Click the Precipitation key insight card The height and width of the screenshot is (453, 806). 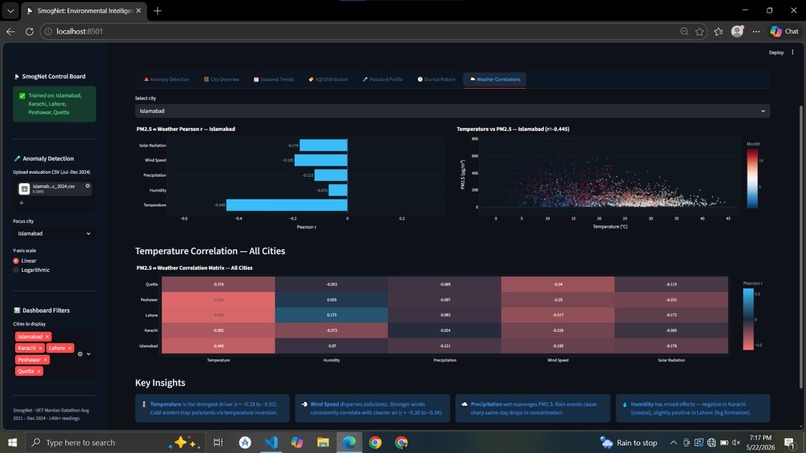(533, 408)
